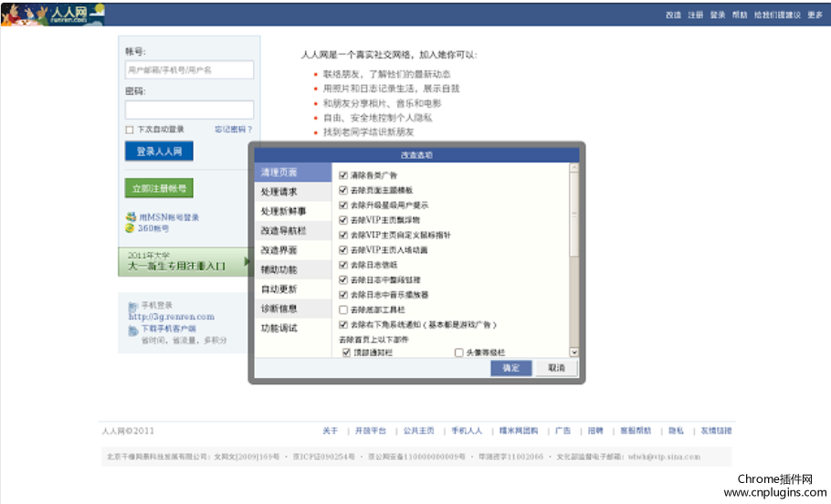Tick the 头像等级栏 checkbox

tap(459, 352)
